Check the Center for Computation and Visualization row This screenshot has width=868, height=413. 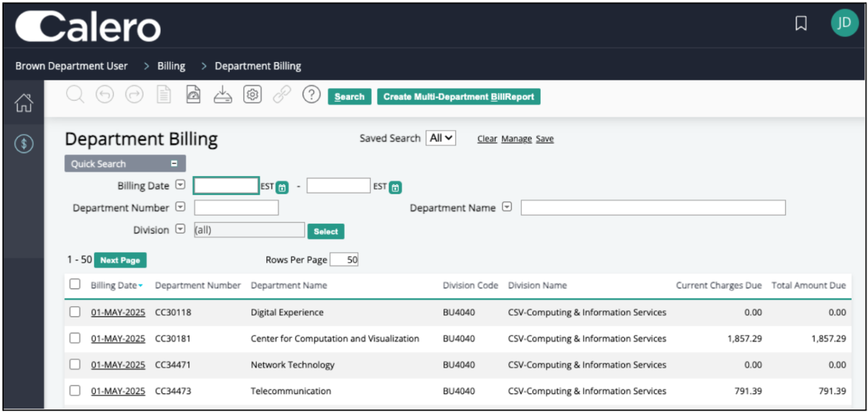75,338
